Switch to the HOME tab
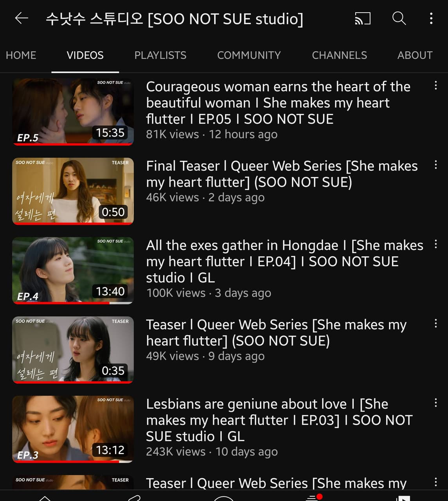 [x=21, y=55]
